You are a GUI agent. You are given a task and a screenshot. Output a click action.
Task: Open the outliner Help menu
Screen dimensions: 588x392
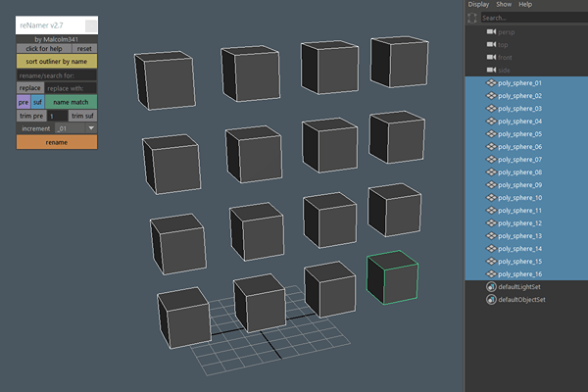coord(526,5)
